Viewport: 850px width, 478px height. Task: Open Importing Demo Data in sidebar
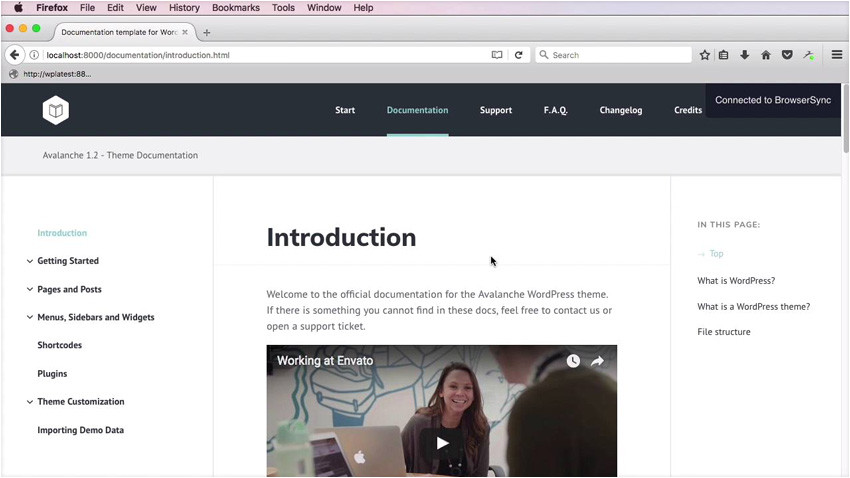point(80,430)
